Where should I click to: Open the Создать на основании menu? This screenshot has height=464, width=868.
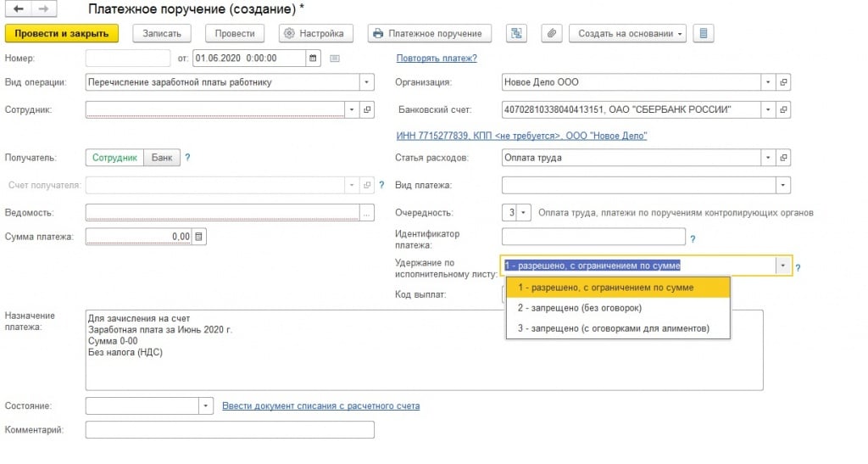pyautogui.click(x=626, y=34)
